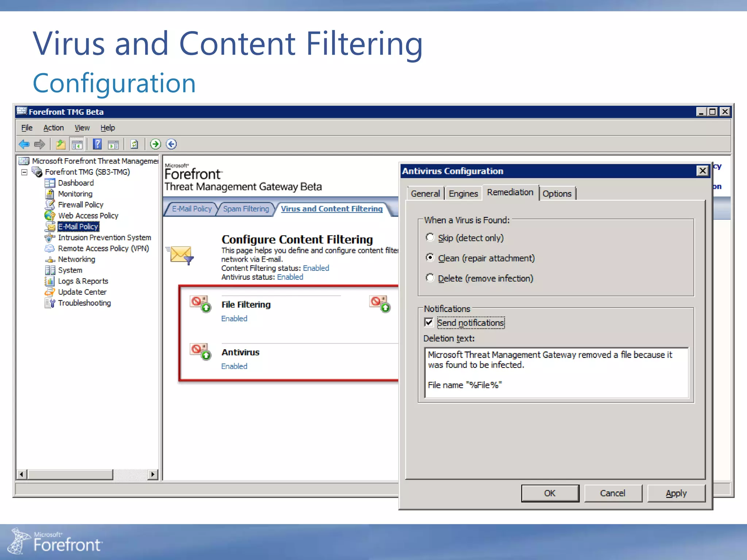Click the Up one level folder icon
The height and width of the screenshot is (560, 747).
tap(61, 144)
